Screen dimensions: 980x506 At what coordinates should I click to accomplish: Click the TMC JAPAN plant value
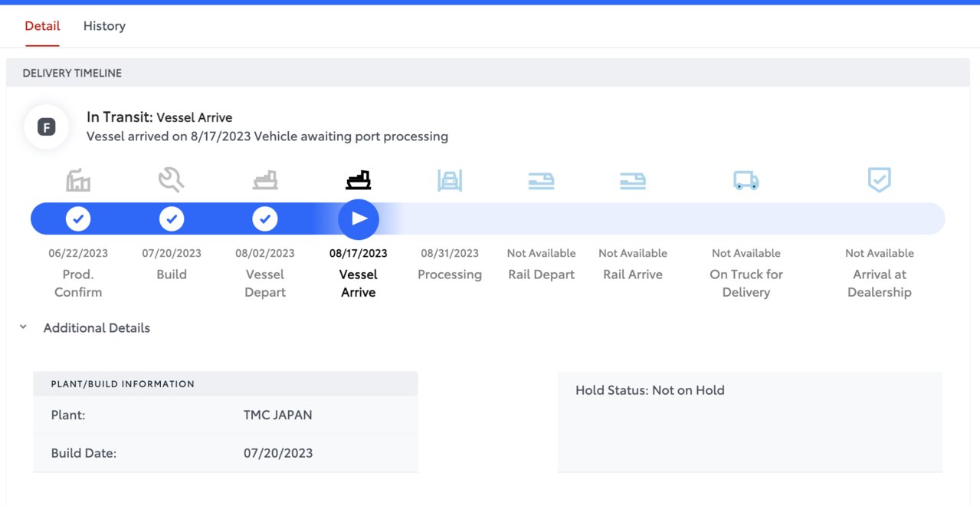pyautogui.click(x=278, y=415)
